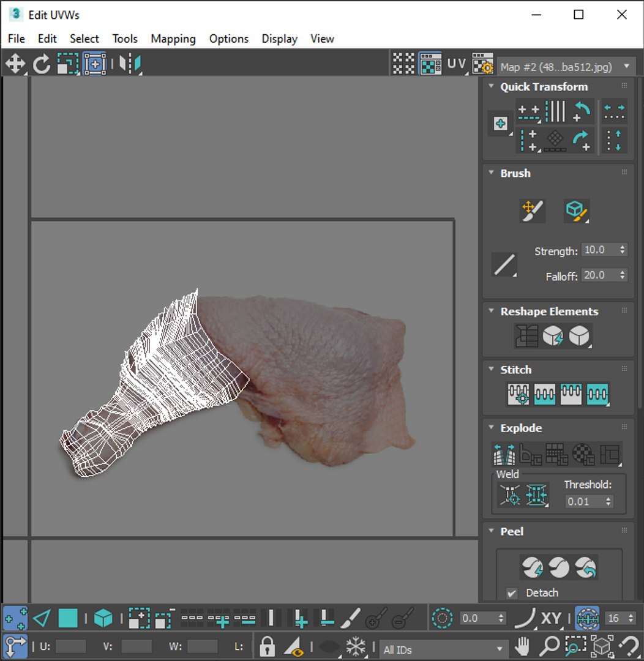Select the Relax brush icon
The height and width of the screenshot is (661, 644).
point(577,211)
